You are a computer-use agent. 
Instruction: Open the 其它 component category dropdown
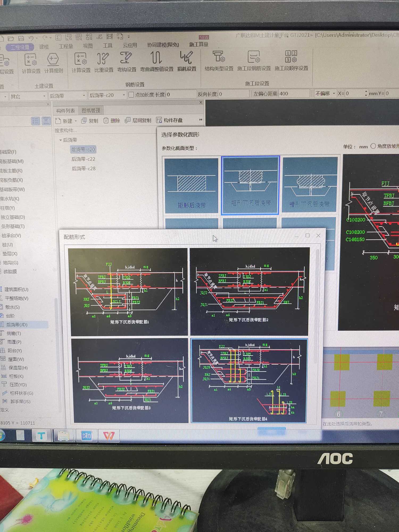(28, 96)
